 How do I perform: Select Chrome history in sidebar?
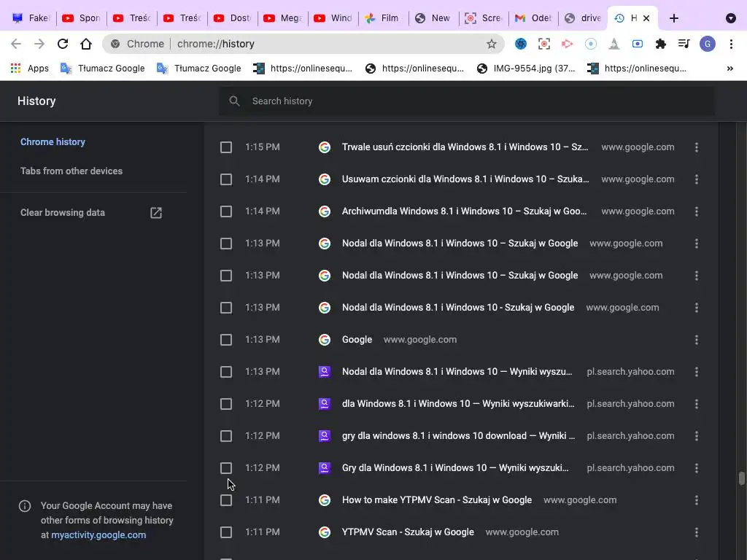(53, 142)
